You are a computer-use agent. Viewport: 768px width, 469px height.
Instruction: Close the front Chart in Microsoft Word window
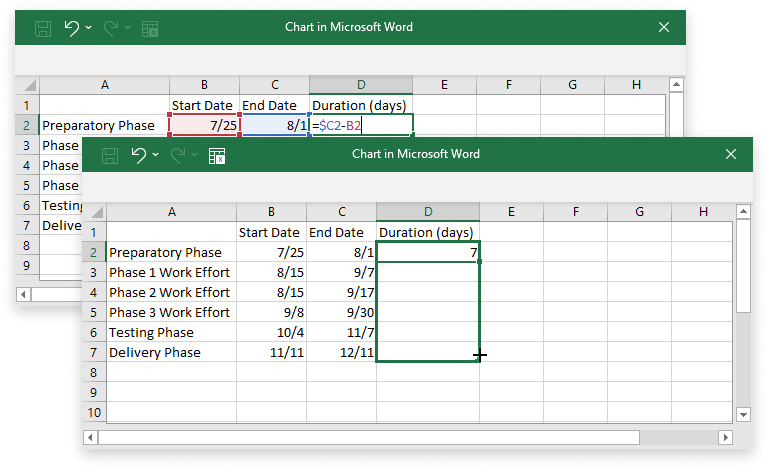[731, 154]
